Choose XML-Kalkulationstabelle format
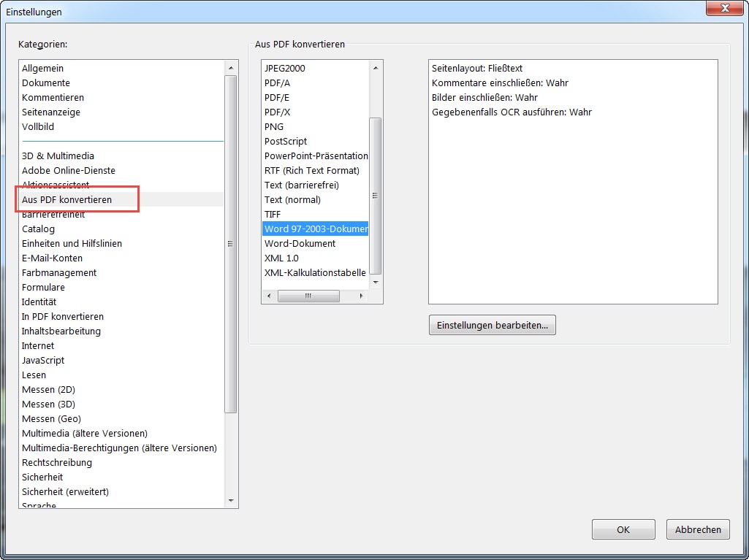The width and height of the screenshot is (749, 560). pos(315,272)
